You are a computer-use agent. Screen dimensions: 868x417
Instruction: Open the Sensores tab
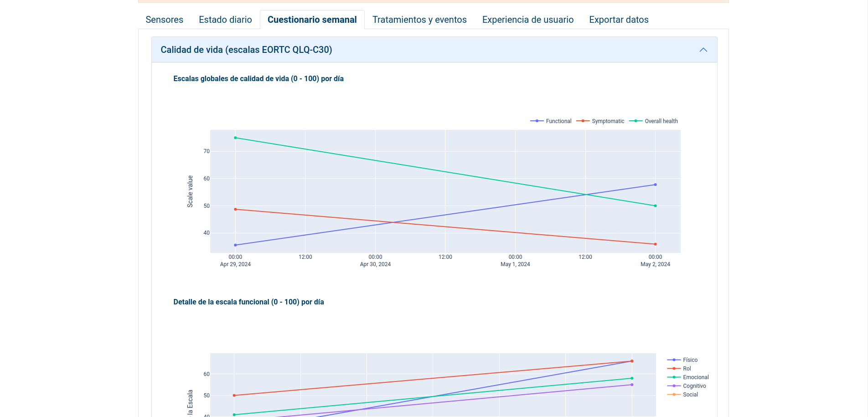[x=164, y=20]
